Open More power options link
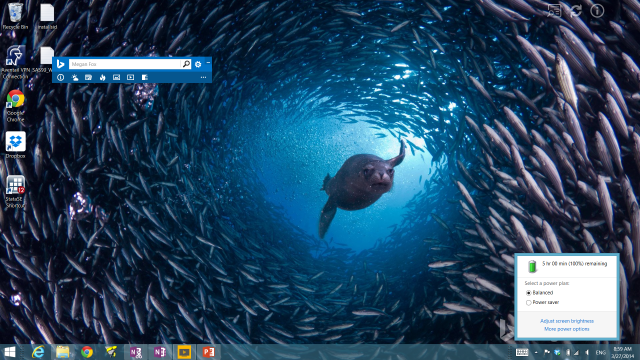Image resolution: width=640 pixels, height=360 pixels. tap(567, 329)
